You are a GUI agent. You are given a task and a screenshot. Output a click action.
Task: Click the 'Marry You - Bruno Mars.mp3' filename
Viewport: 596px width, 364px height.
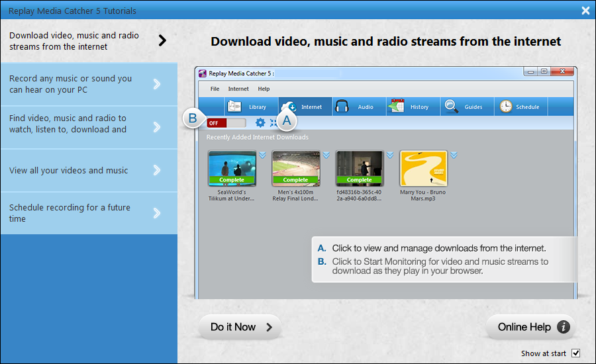(422, 195)
